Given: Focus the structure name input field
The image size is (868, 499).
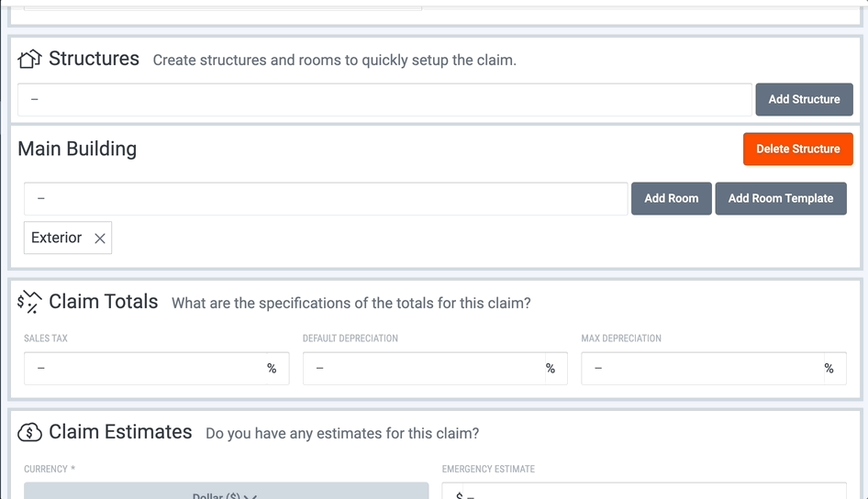Looking at the screenshot, I should 384,100.
